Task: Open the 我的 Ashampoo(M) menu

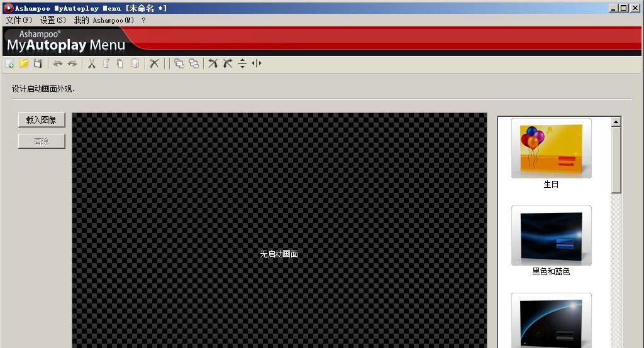Action: click(x=104, y=20)
